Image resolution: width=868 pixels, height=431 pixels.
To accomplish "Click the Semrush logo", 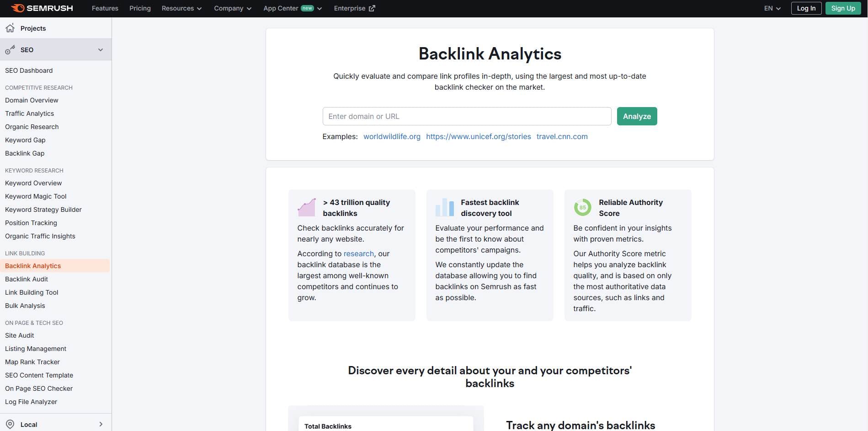I will pos(42,8).
